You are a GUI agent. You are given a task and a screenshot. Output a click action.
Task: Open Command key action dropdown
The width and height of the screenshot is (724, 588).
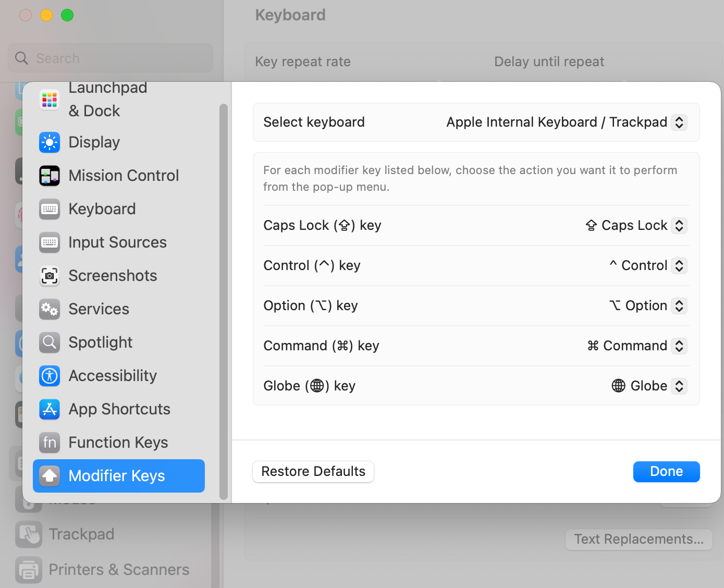(x=679, y=346)
